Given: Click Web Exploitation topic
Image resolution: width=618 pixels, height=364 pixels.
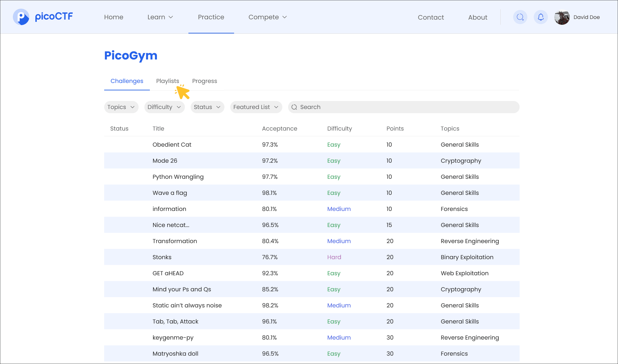Looking at the screenshot, I should pyautogui.click(x=464, y=273).
